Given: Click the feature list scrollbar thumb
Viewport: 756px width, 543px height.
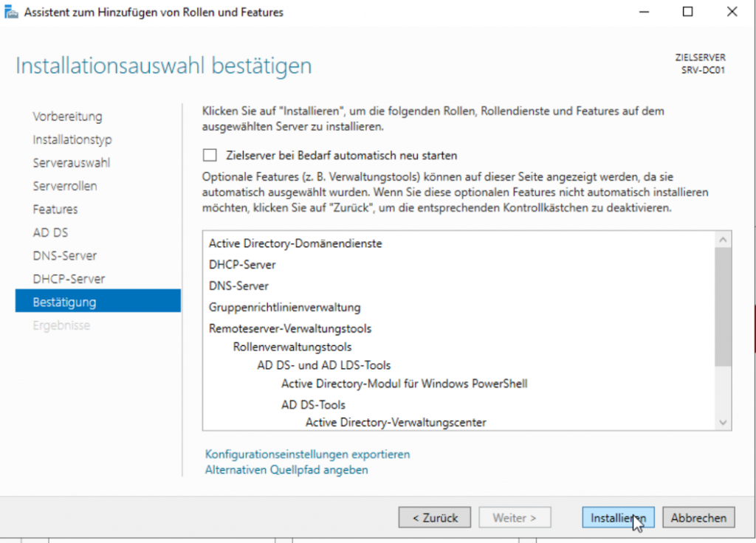Looking at the screenshot, I should [724, 306].
